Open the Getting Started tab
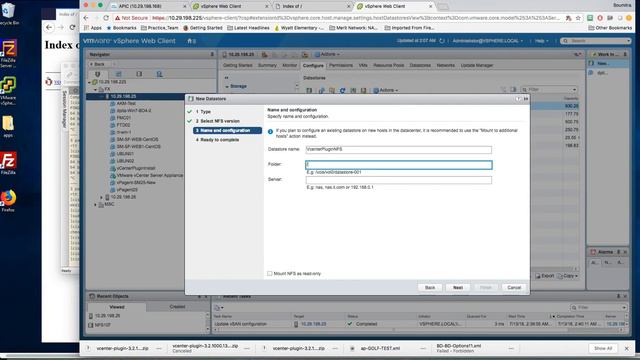 pos(238,65)
